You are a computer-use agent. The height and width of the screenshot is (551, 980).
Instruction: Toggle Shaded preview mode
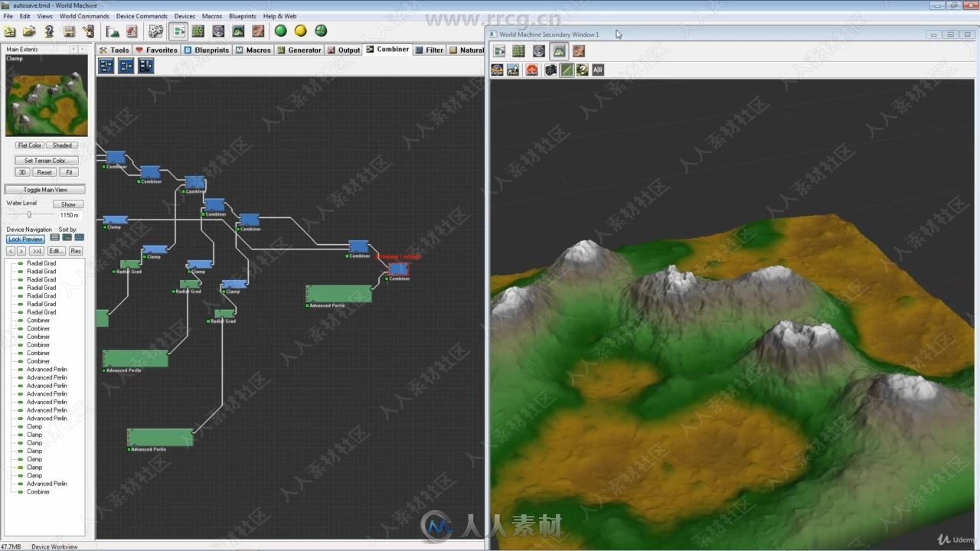(62, 145)
